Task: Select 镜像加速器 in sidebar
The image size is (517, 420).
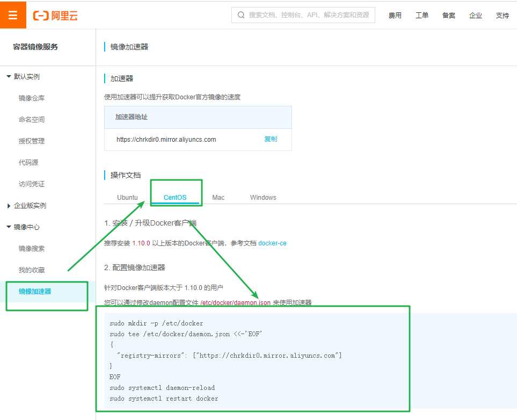Action: [35, 292]
